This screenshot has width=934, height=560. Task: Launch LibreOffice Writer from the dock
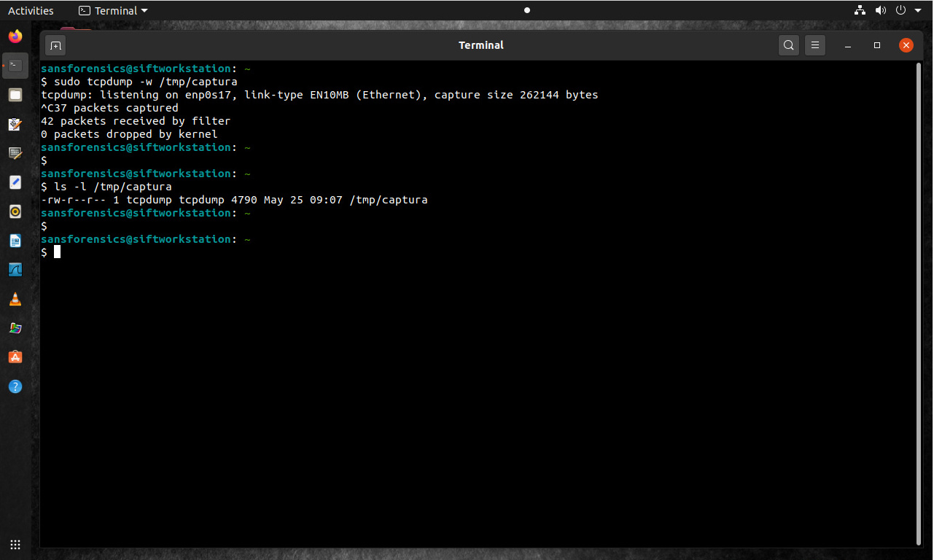pos(15,241)
